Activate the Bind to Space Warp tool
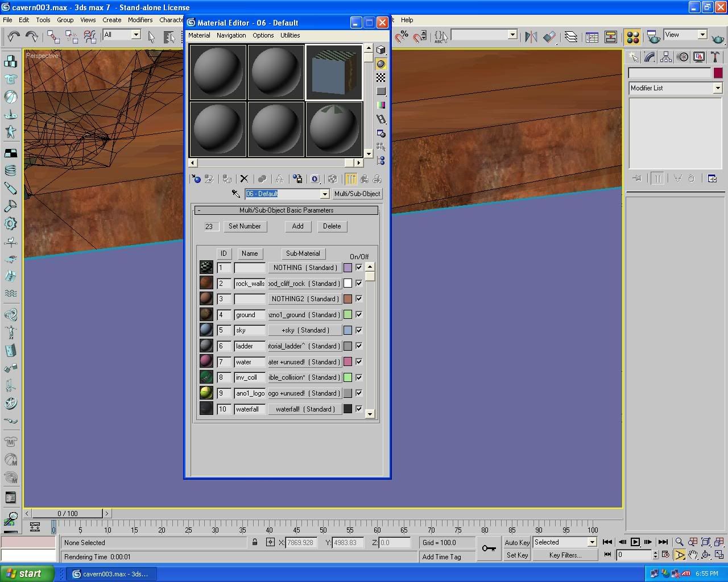728x582 pixels. tap(90, 37)
